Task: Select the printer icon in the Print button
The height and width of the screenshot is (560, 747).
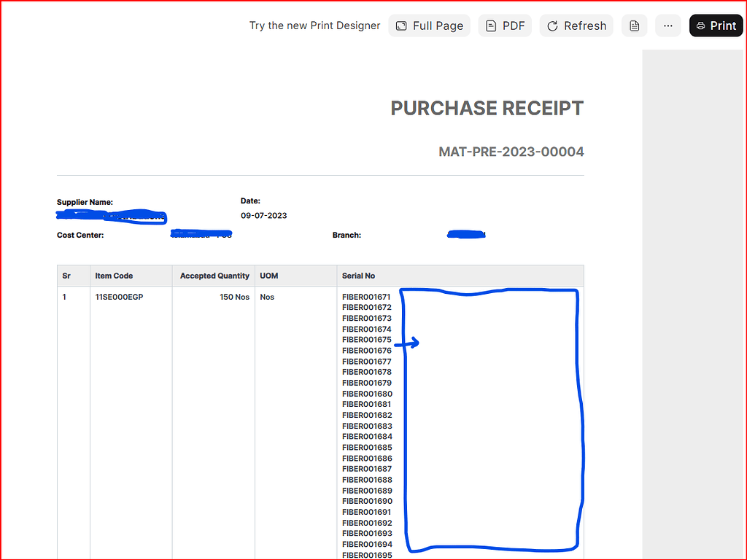Action: (701, 25)
